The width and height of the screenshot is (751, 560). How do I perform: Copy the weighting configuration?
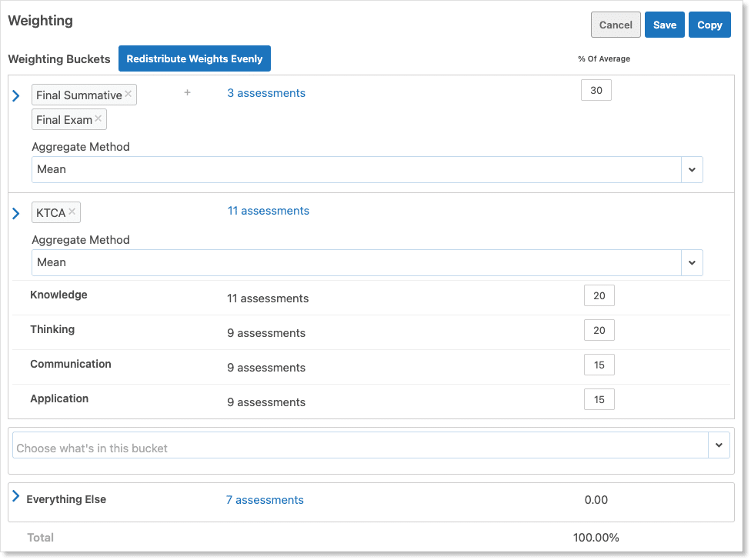coord(709,25)
